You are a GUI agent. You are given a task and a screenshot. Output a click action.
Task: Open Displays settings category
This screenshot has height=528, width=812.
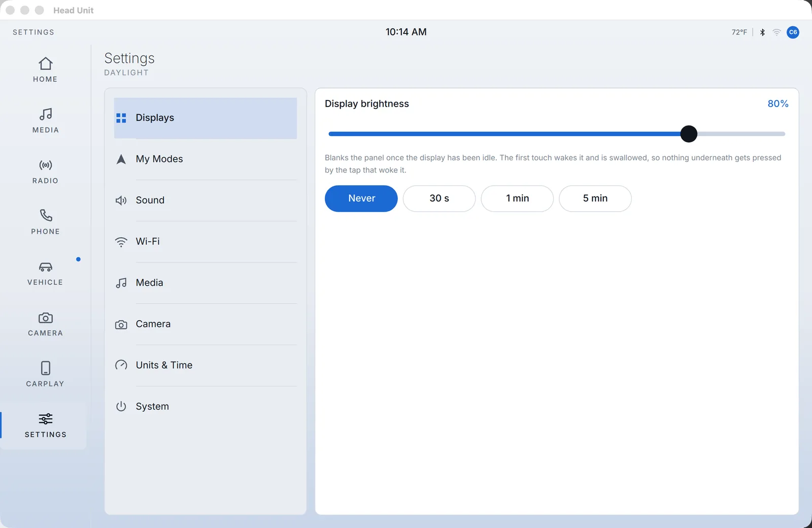(x=206, y=118)
